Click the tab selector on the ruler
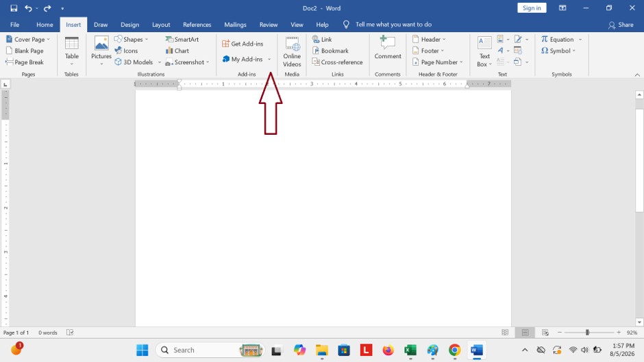Screen dimensions: 644x362 point(5,84)
